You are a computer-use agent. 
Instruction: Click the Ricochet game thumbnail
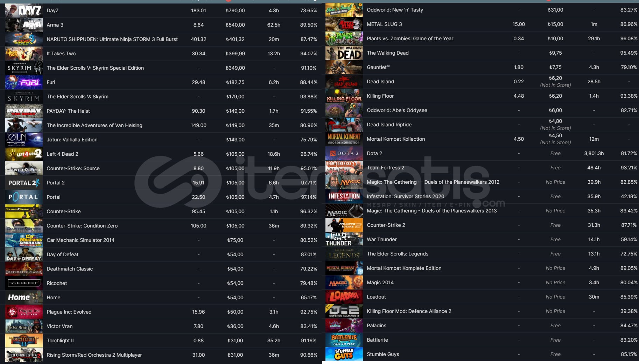click(x=24, y=283)
